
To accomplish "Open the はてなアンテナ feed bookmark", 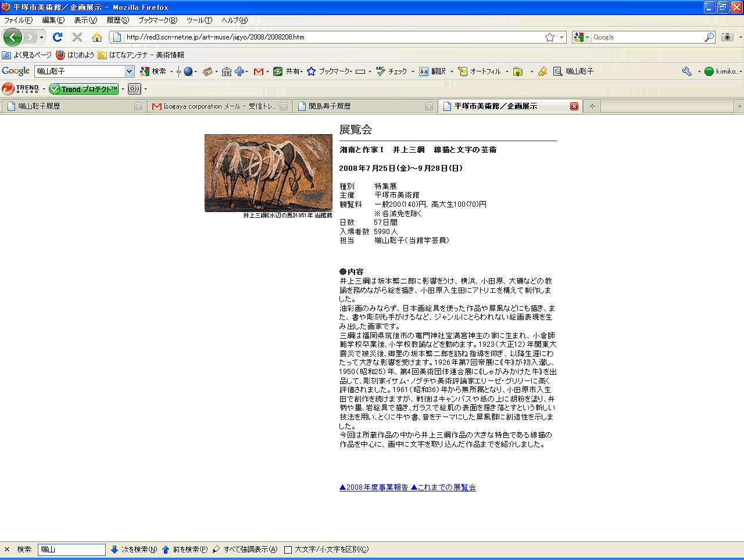I will click(141, 55).
